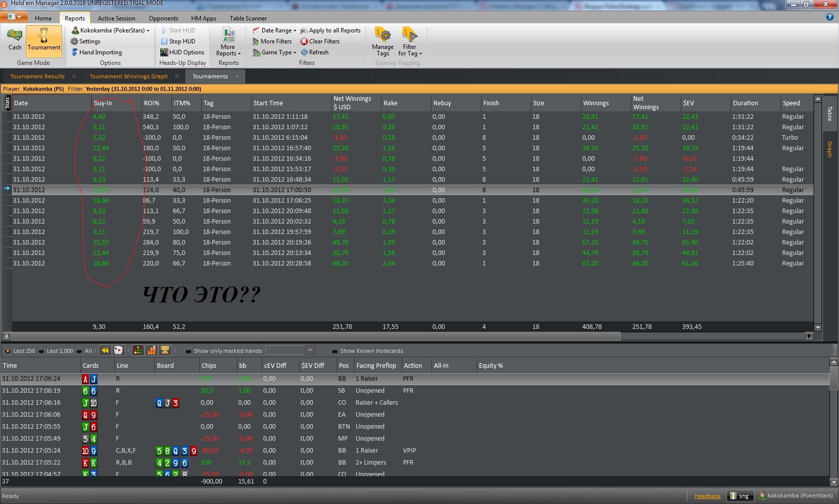839x504 pixels.
Task: Open the Kokokamba (PokerStars) player dropdown
Action: coord(111,30)
